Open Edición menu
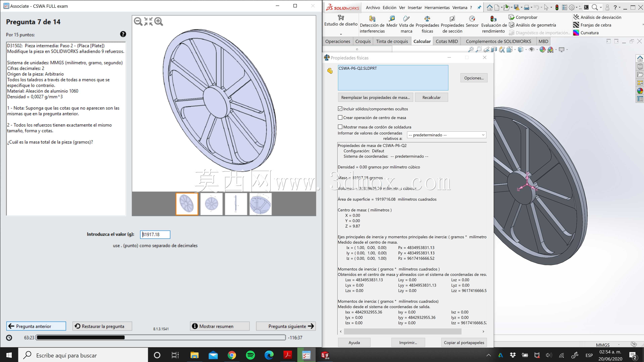The height and width of the screenshot is (362, 644). [x=389, y=8]
